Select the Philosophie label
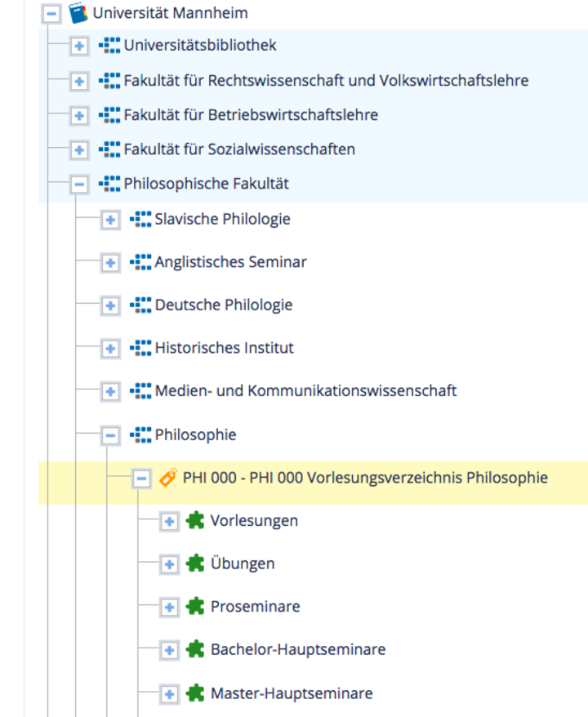The width and height of the screenshot is (588, 717). point(196,434)
